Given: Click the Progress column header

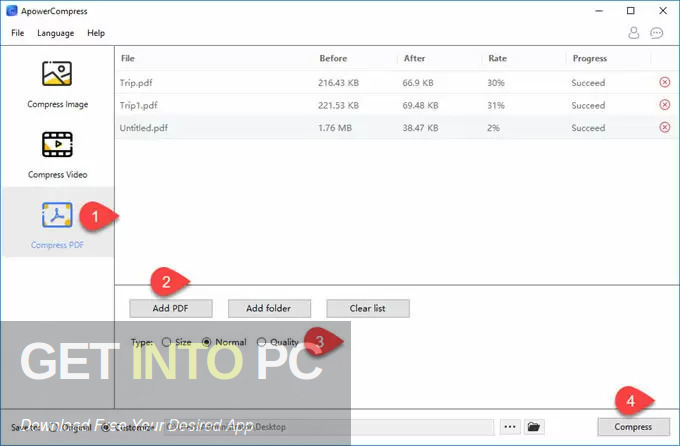Looking at the screenshot, I should (589, 58).
